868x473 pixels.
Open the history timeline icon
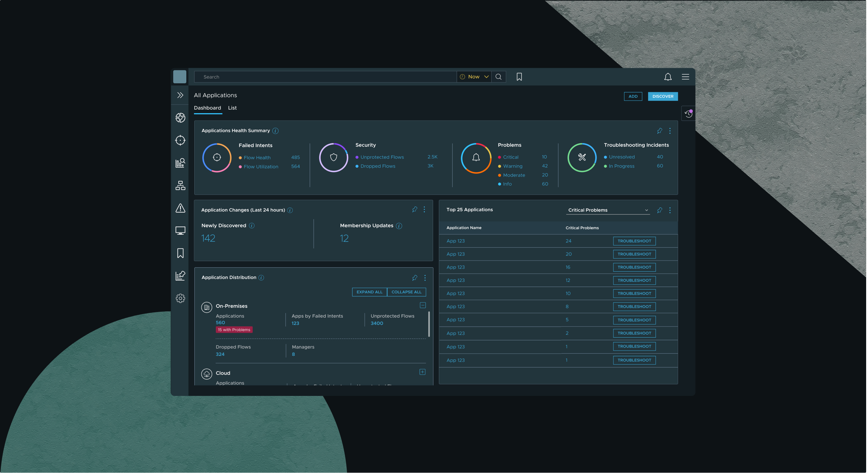point(688,114)
